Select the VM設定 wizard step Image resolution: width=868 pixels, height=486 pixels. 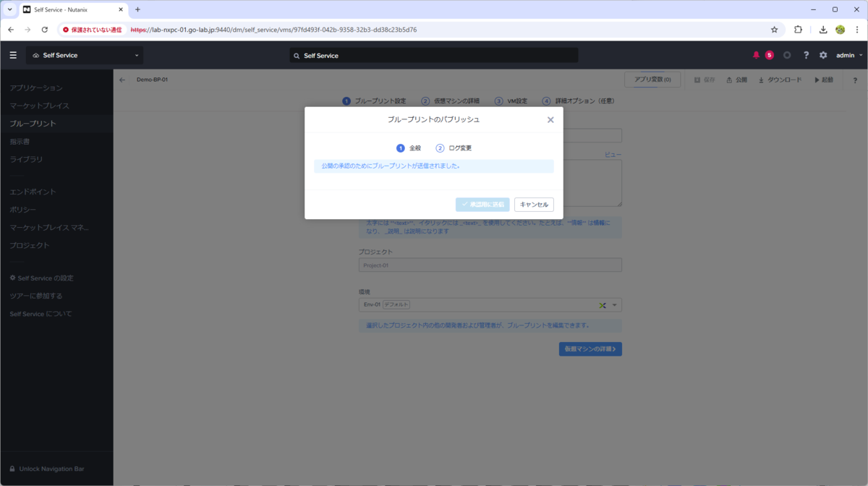point(511,101)
